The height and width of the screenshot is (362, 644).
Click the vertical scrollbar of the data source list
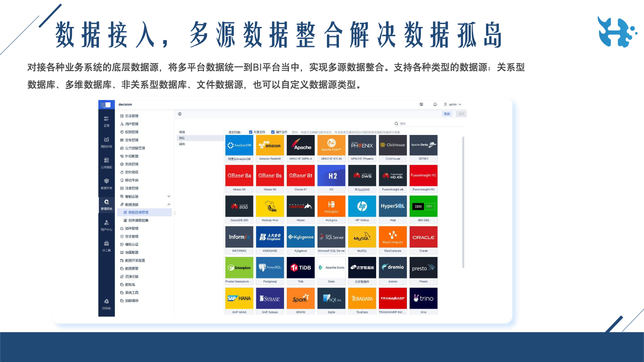463,201
